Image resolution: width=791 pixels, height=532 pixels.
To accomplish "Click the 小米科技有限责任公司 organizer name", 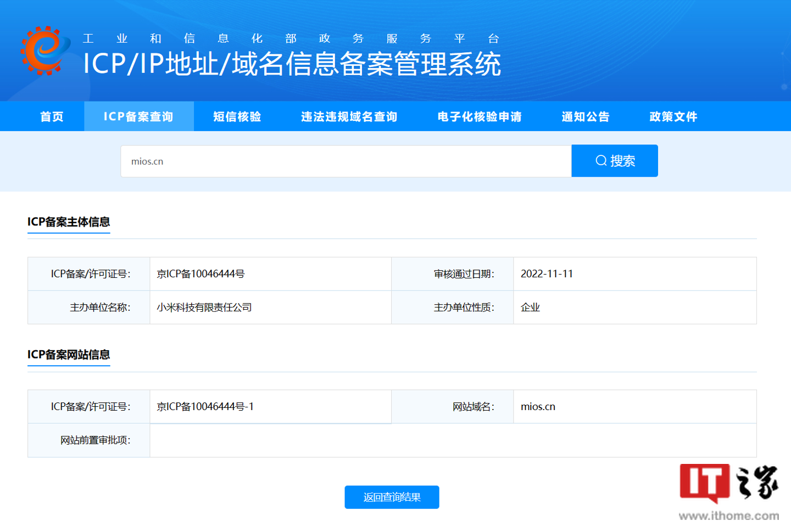I will point(203,307).
